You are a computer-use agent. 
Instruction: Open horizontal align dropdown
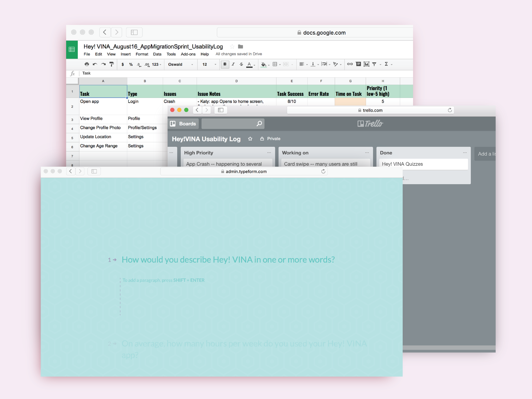pos(303,64)
